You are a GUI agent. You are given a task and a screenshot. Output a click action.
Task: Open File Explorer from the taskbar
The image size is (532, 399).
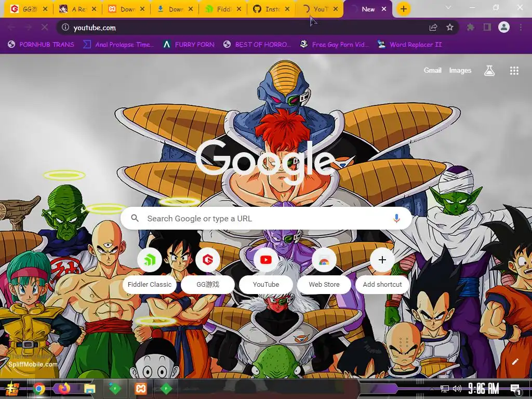90,389
